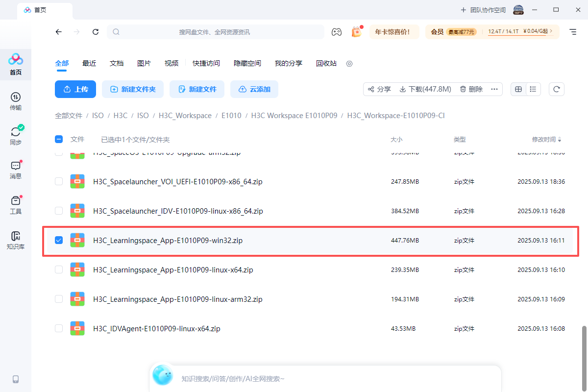Go to E1010 breadcrumb

click(x=231, y=116)
